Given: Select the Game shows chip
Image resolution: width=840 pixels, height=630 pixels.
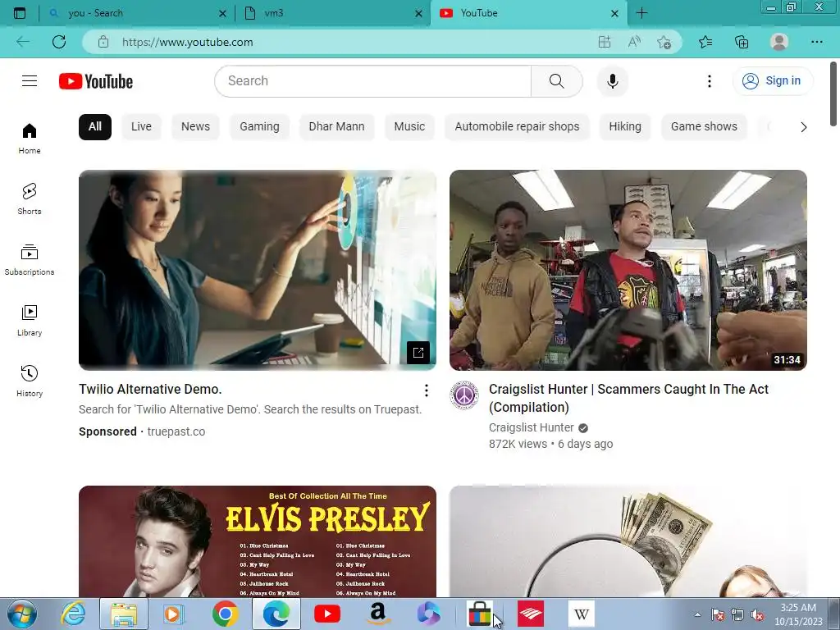Looking at the screenshot, I should pyautogui.click(x=704, y=127).
